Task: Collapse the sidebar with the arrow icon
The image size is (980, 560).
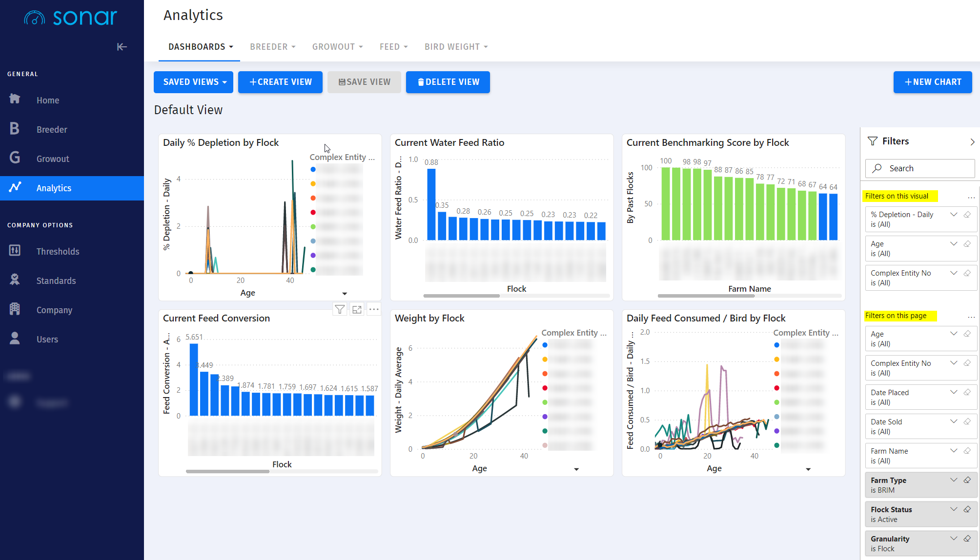Action: (122, 47)
